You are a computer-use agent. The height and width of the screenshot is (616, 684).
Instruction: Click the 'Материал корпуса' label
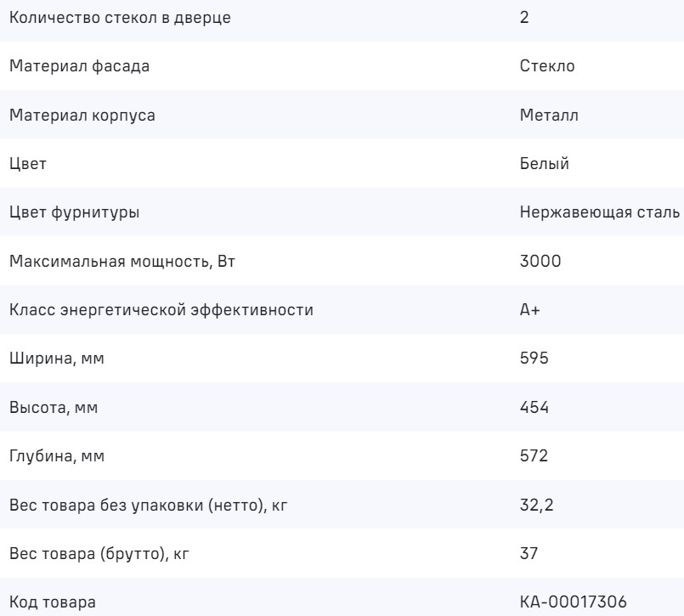point(82,116)
